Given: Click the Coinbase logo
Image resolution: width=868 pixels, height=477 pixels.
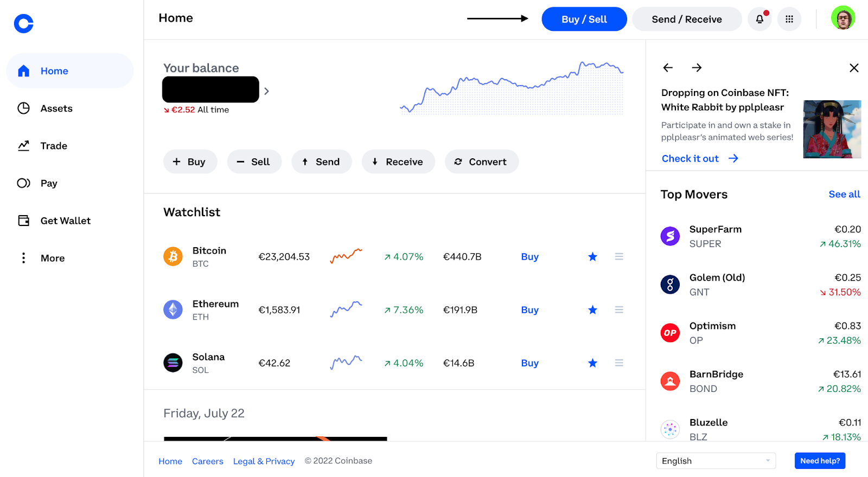Looking at the screenshot, I should point(23,23).
